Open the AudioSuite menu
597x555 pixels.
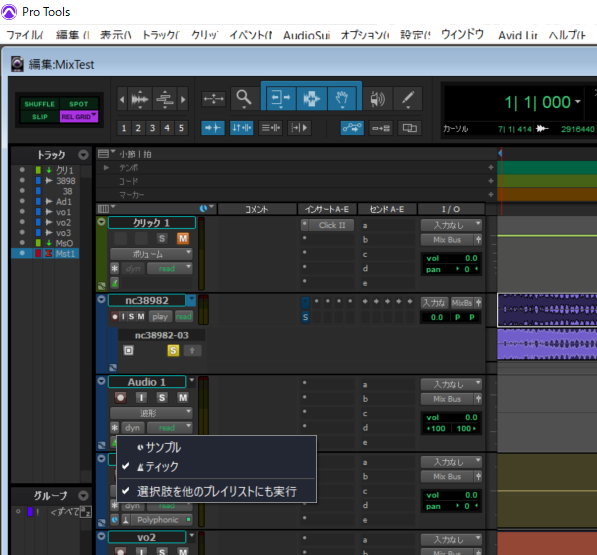pos(306,35)
